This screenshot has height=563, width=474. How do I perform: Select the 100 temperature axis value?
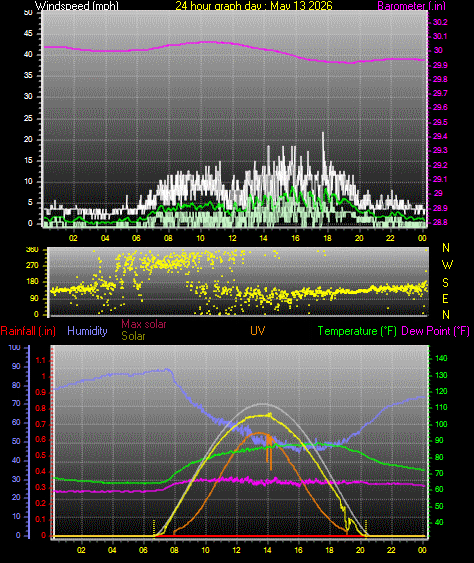(441, 424)
